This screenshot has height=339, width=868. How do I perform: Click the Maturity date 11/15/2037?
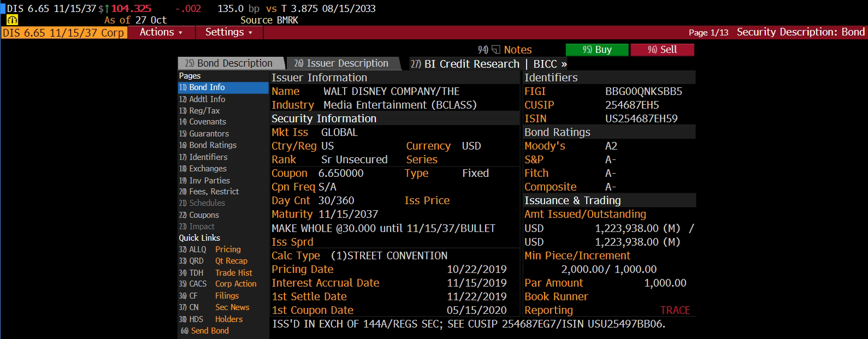click(x=348, y=214)
